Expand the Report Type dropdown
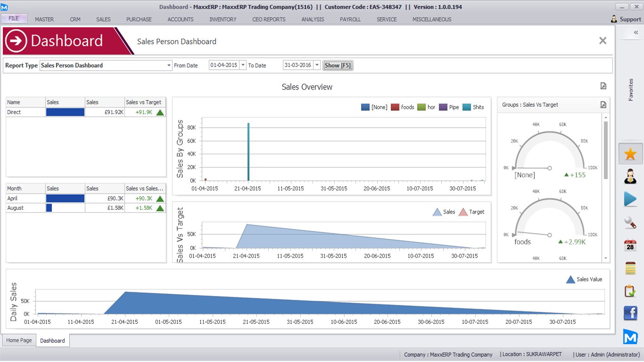Screen dimensions: 644x362 point(169,66)
